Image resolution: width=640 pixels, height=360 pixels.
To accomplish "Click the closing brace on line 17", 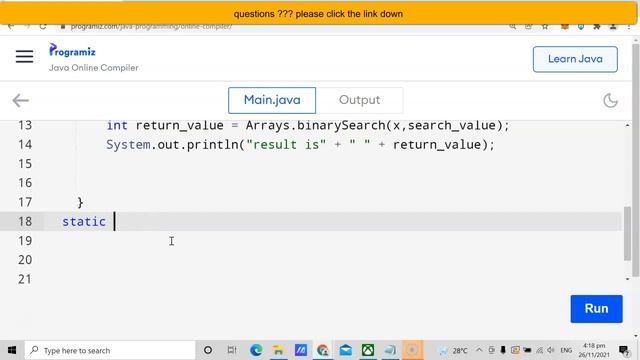I will click(80, 202).
